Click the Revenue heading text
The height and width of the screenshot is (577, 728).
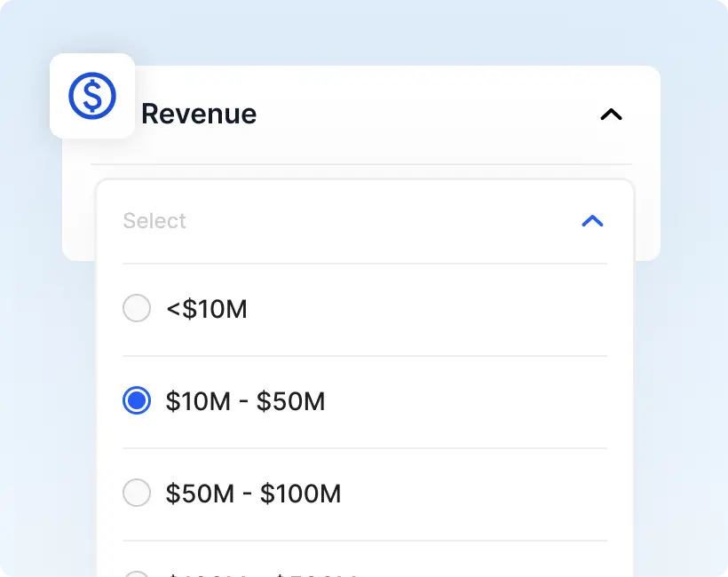[199, 115]
